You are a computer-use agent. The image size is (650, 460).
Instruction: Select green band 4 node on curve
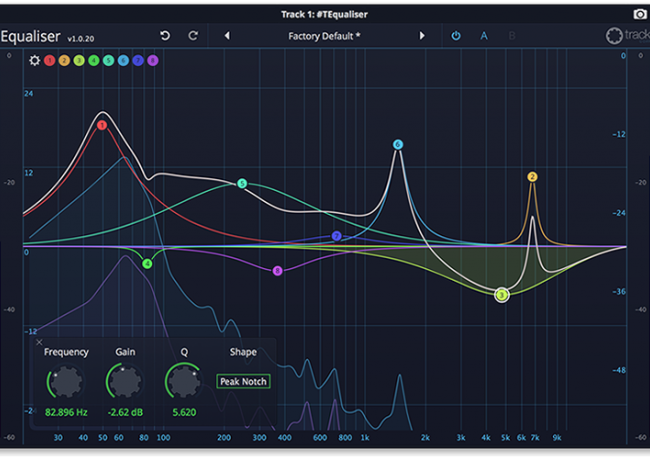click(147, 264)
